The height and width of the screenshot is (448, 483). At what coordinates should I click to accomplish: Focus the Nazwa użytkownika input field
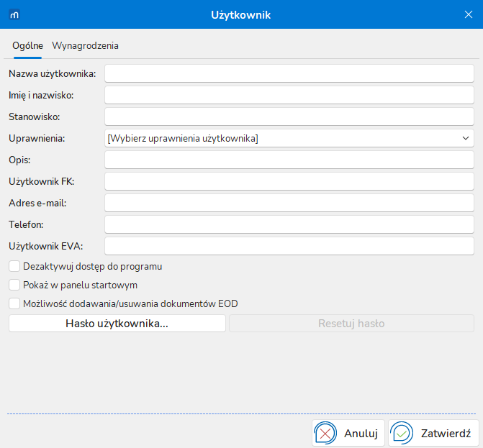(289, 73)
